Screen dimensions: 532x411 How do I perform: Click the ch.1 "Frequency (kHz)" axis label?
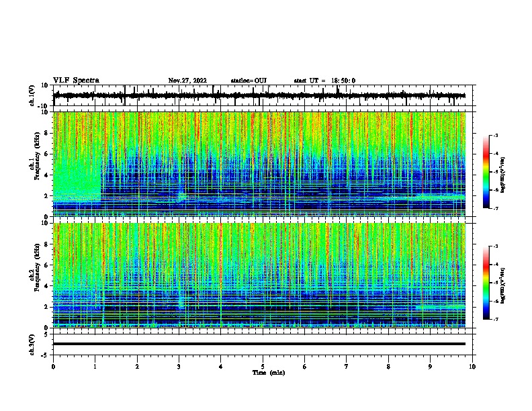pyautogui.click(x=36, y=156)
